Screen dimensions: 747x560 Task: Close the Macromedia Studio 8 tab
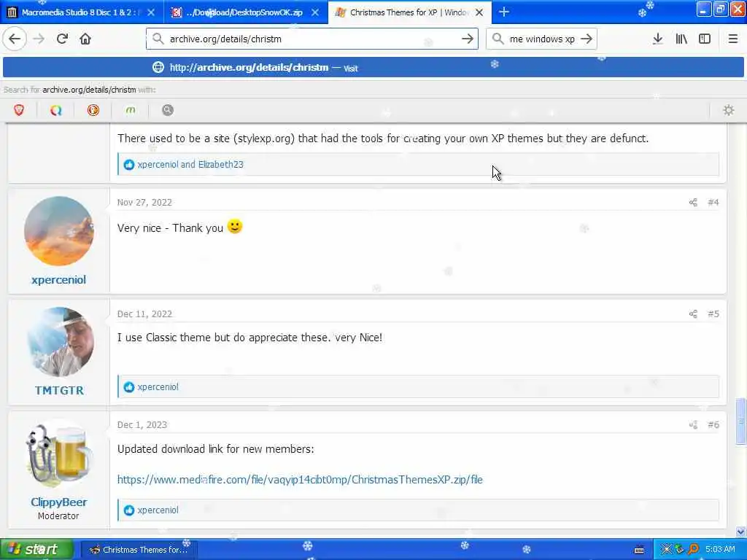pos(151,12)
